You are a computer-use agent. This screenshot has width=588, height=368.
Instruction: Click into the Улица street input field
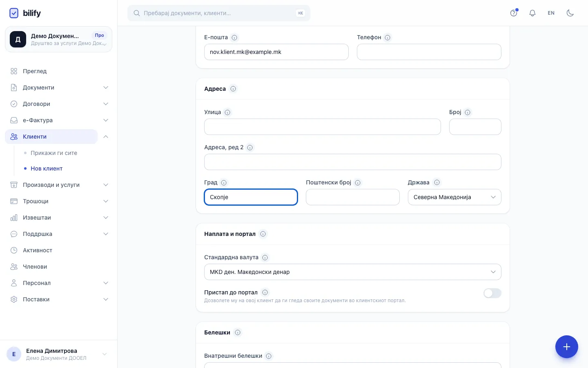323,127
